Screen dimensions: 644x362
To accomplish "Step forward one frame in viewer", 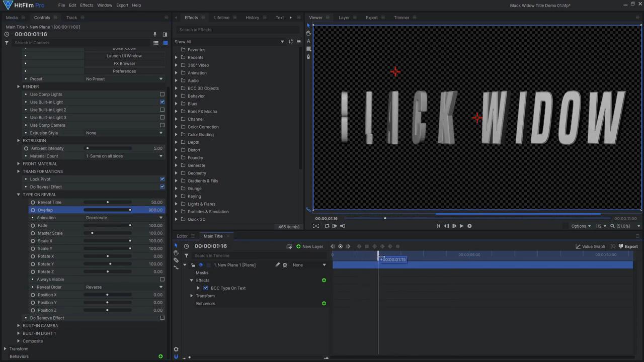I will click(454, 226).
